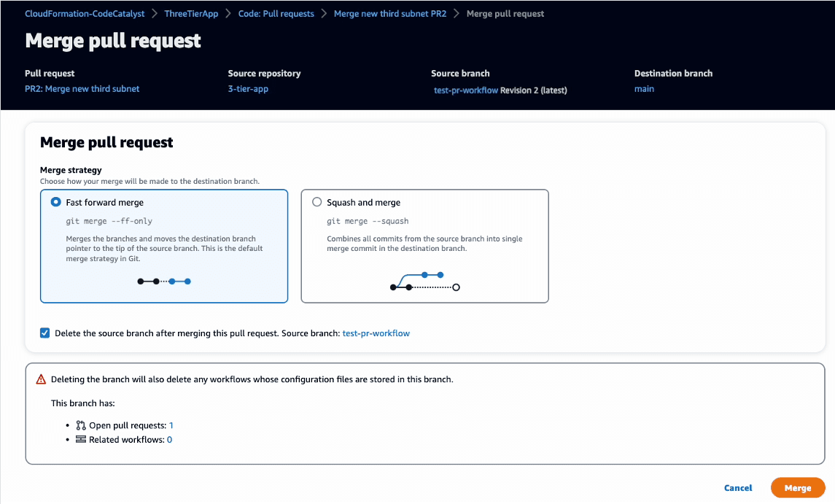Click breadcrumb chevron after Code: Pull requests
This screenshot has height=504, width=835.
pyautogui.click(x=324, y=13)
